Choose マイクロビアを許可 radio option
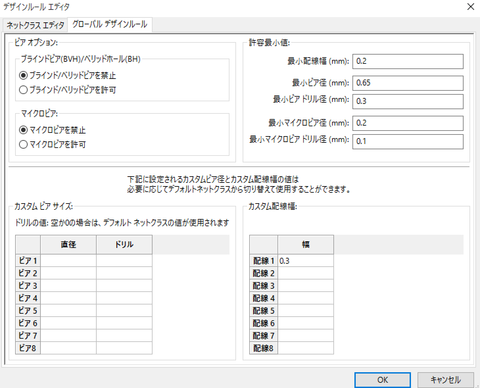Viewport: 480px width, 388px height. coord(53,144)
